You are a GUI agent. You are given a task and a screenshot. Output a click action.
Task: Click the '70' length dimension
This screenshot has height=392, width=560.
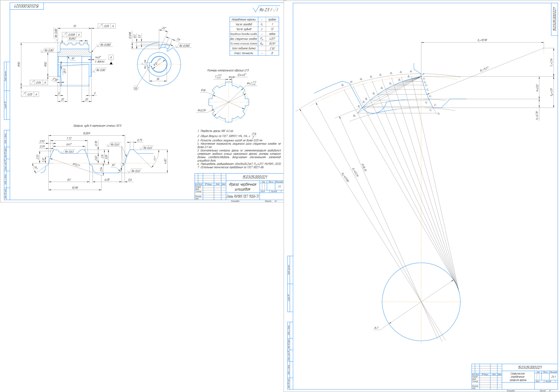(75, 26)
